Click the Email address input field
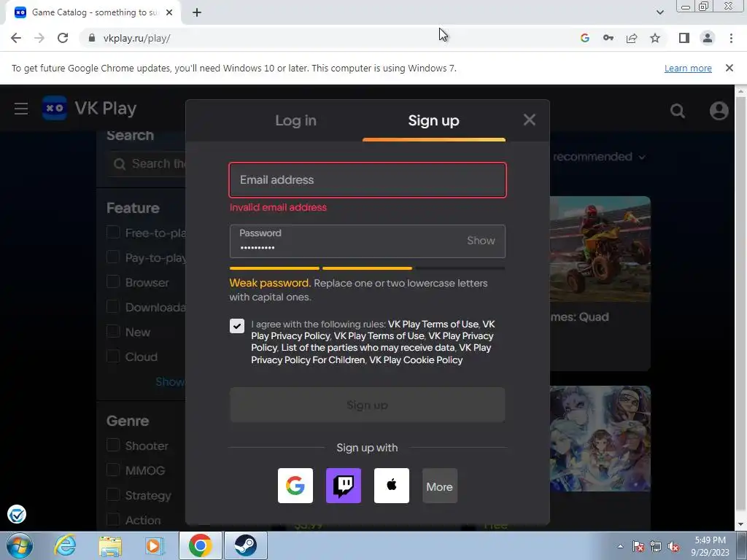 coord(368,180)
